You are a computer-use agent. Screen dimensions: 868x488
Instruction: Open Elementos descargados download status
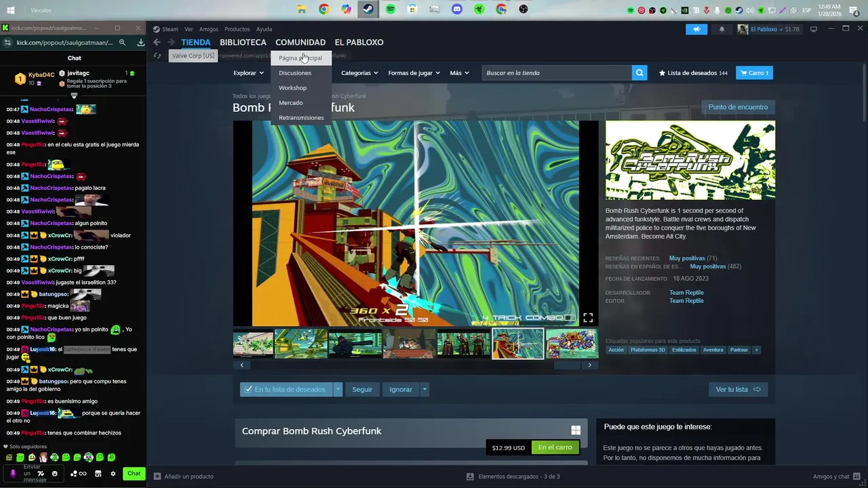point(513,476)
